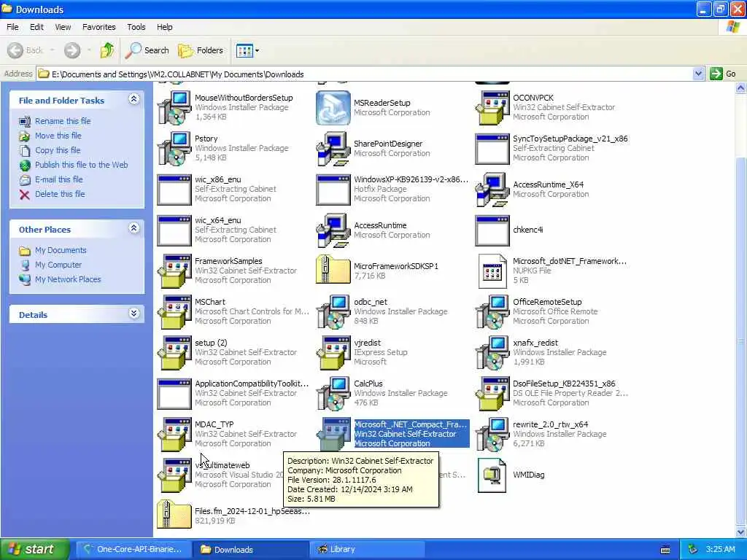Select the MDAC_TYP file icon
The width and height of the screenshot is (747, 560).
(174, 435)
